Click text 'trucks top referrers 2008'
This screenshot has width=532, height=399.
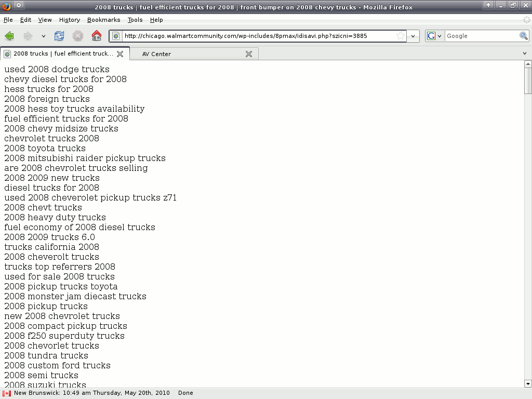click(x=60, y=267)
